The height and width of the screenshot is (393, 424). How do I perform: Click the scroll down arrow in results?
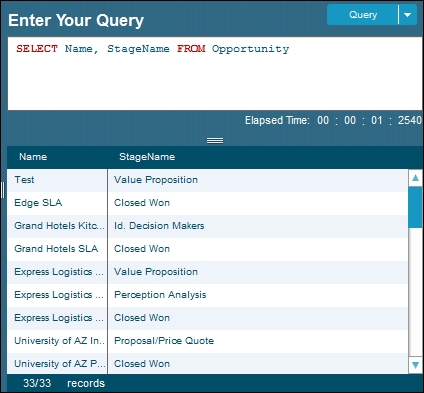point(415,365)
